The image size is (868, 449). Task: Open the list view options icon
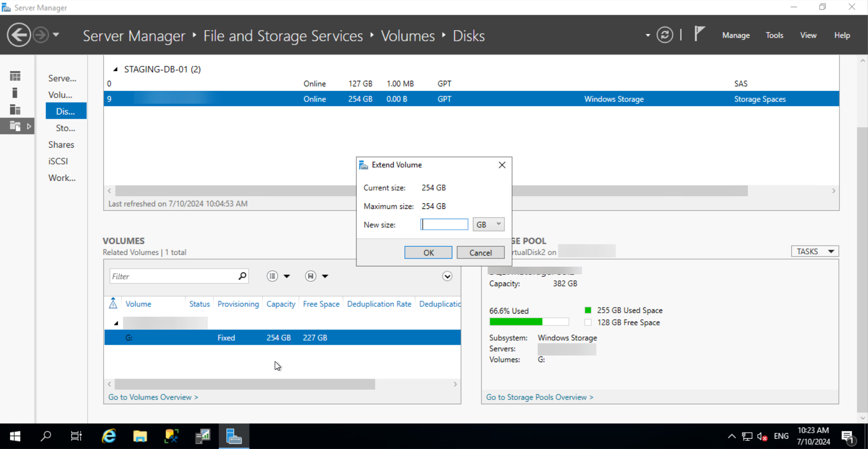(272, 276)
